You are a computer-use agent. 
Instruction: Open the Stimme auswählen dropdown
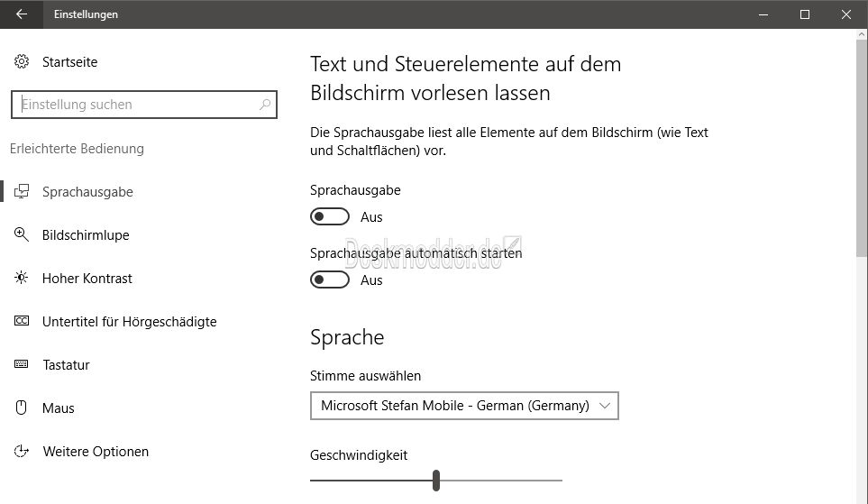[x=455, y=406]
